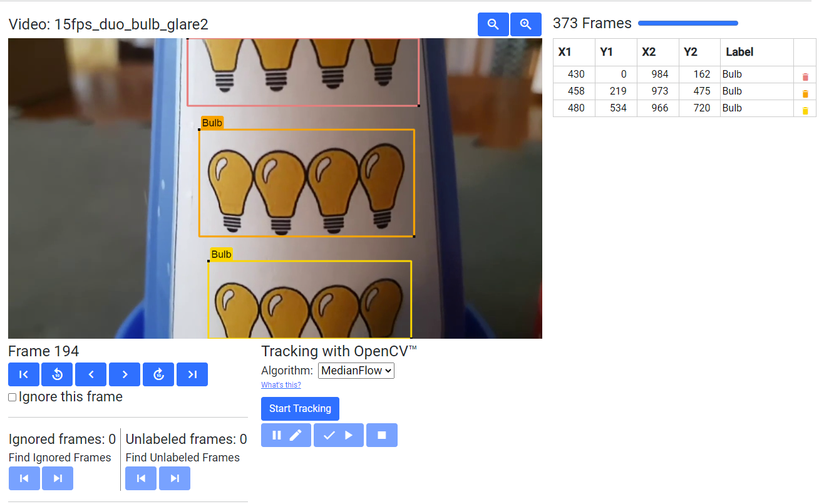This screenshot has width=819, height=504.
Task: Find the next unlabeled frame
Action: point(175,478)
